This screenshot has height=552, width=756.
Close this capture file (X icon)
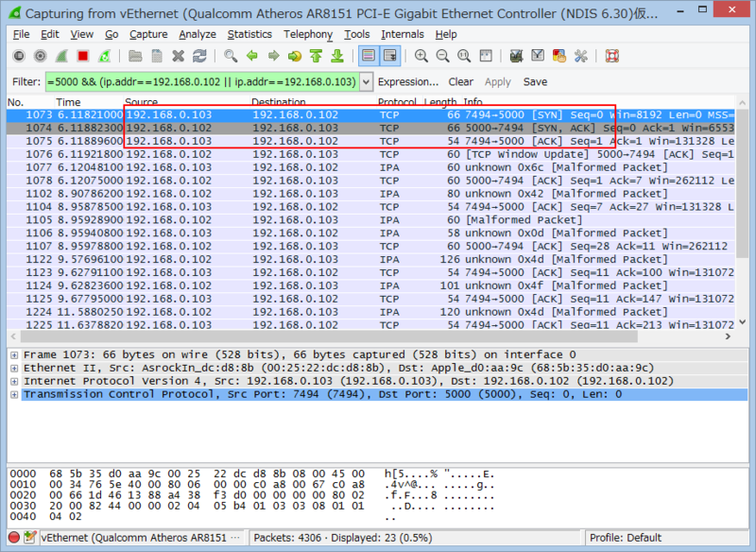tap(179, 56)
